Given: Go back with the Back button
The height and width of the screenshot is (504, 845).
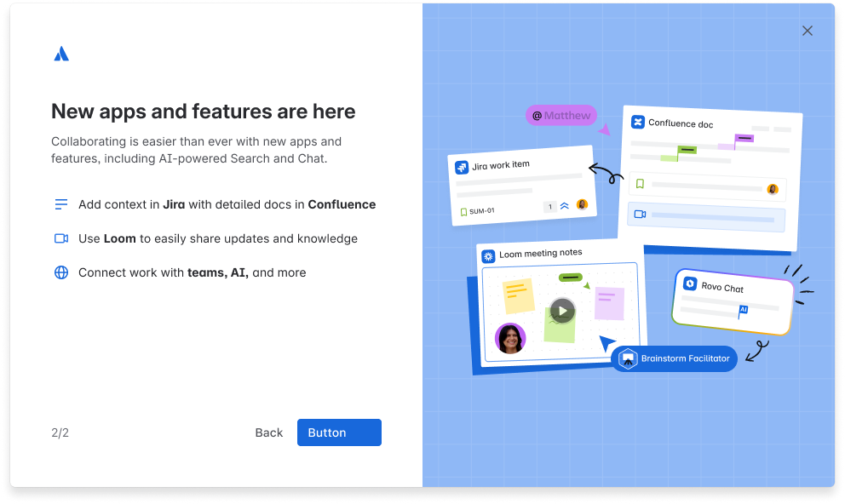Looking at the screenshot, I should tap(269, 432).
